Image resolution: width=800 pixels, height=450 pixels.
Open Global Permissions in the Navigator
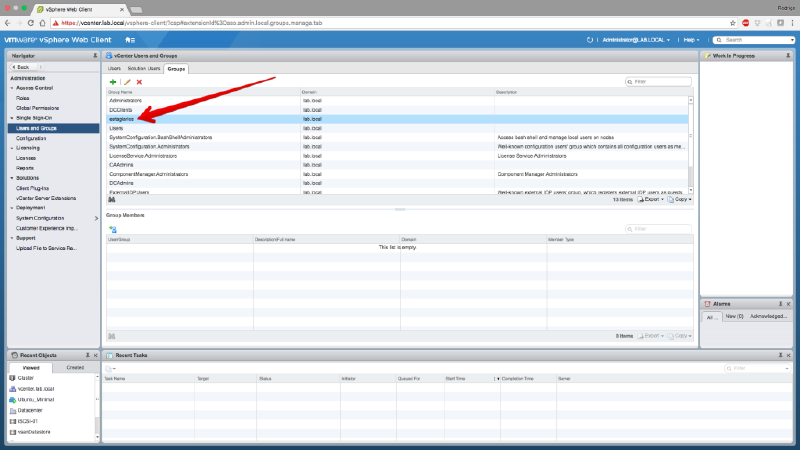point(37,108)
